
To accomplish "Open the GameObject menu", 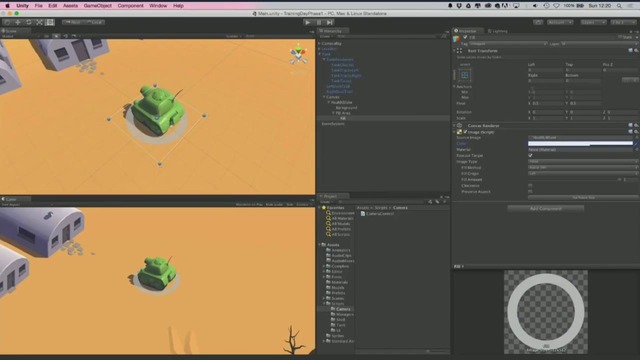I will tap(98, 6).
